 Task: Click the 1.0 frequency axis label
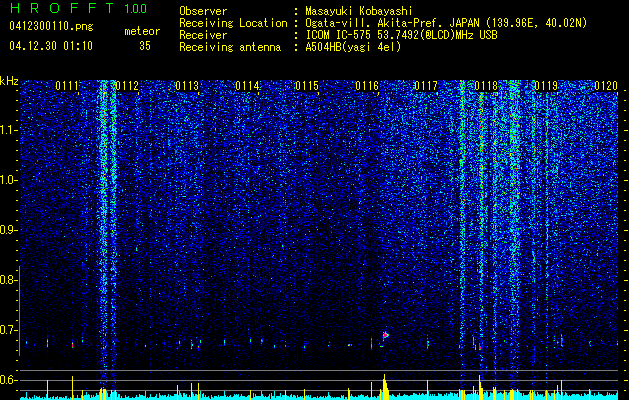tap(8, 180)
